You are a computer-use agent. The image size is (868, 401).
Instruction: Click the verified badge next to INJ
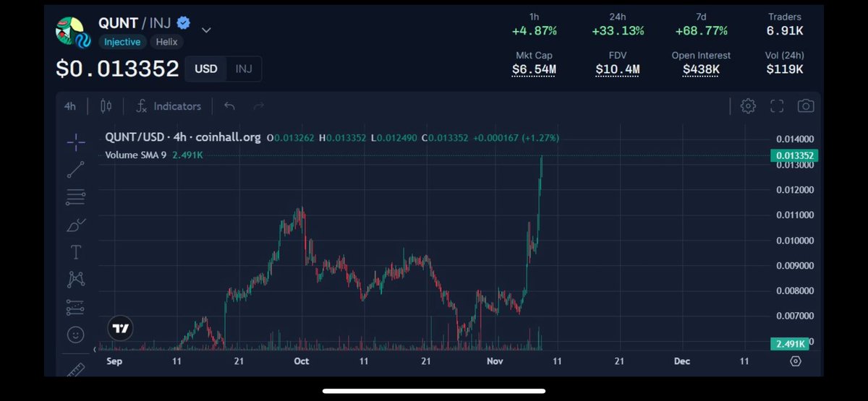tap(184, 23)
